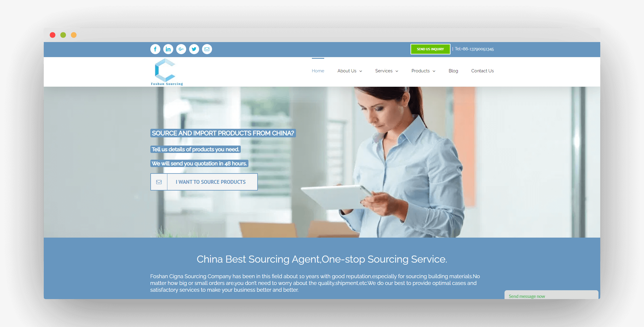Viewport: 644px width, 327px height.
Task: Select the Home navigation tab
Action: (x=318, y=71)
